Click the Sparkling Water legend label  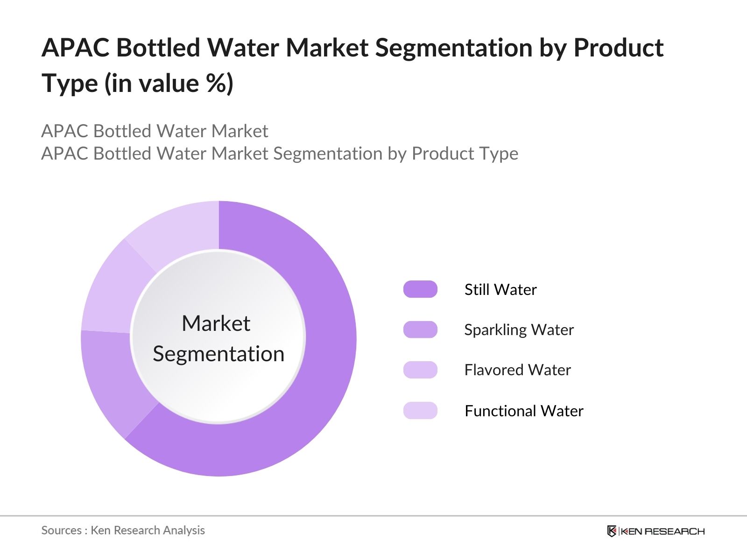tap(519, 330)
